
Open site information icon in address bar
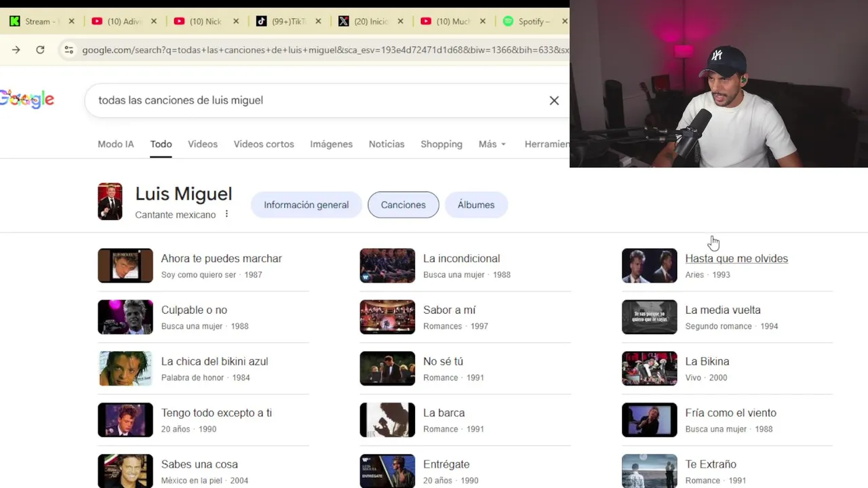tap(68, 49)
